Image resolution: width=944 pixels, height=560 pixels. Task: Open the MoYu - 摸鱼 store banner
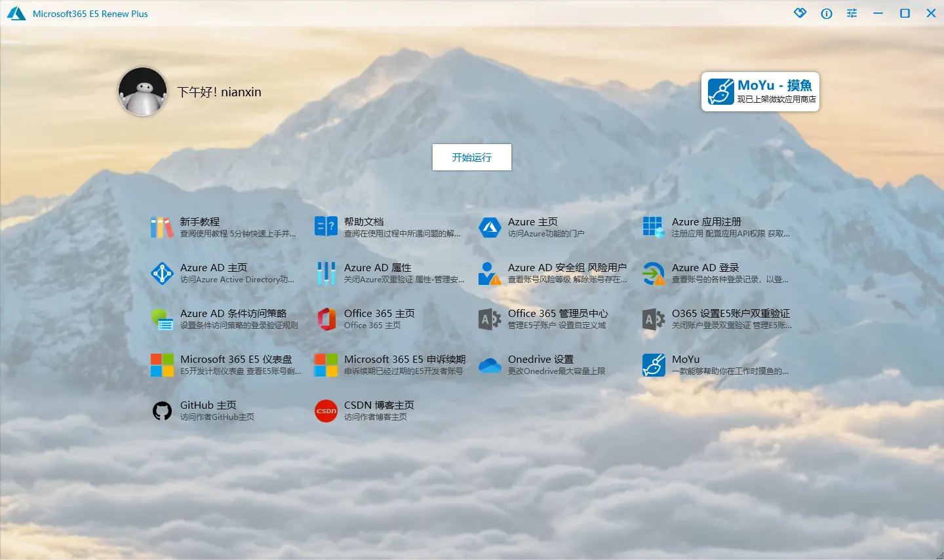click(x=760, y=92)
